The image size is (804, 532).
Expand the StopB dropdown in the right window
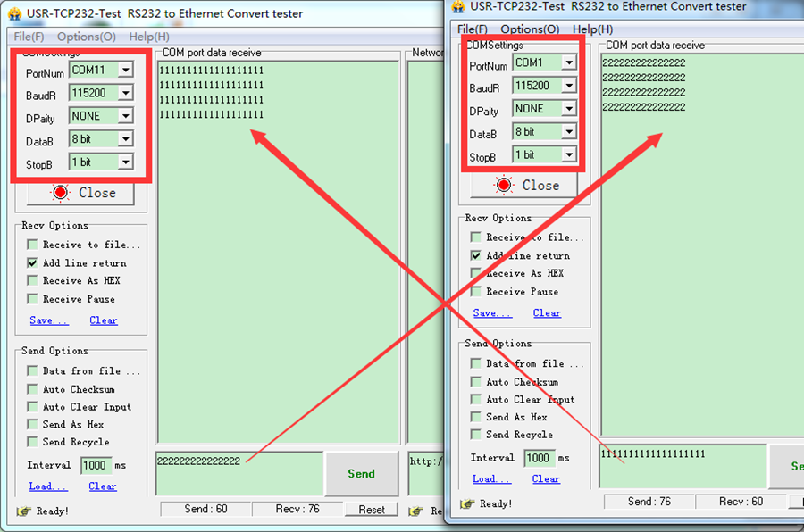click(x=567, y=155)
